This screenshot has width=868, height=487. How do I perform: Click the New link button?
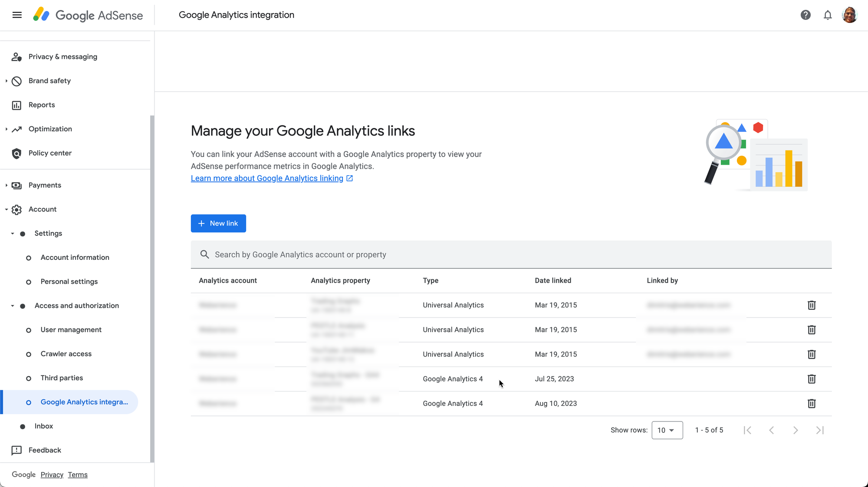(218, 223)
